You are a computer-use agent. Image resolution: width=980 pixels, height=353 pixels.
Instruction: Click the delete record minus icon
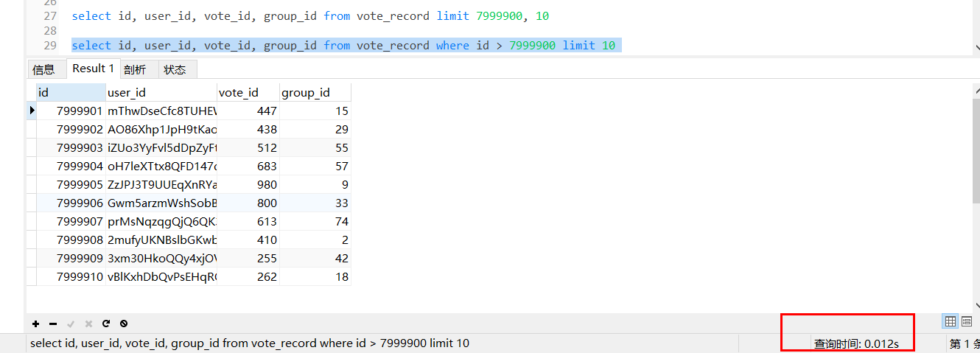(53, 324)
